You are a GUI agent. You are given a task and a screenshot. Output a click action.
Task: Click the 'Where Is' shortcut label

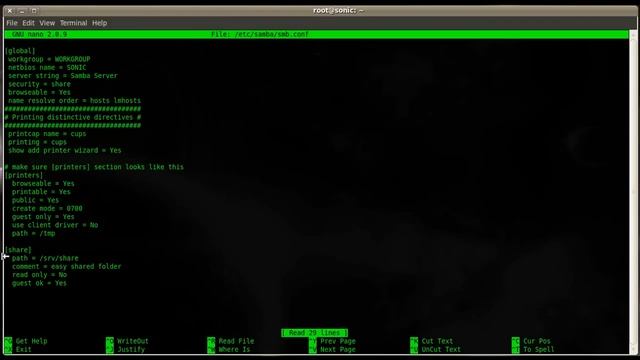click(234, 349)
